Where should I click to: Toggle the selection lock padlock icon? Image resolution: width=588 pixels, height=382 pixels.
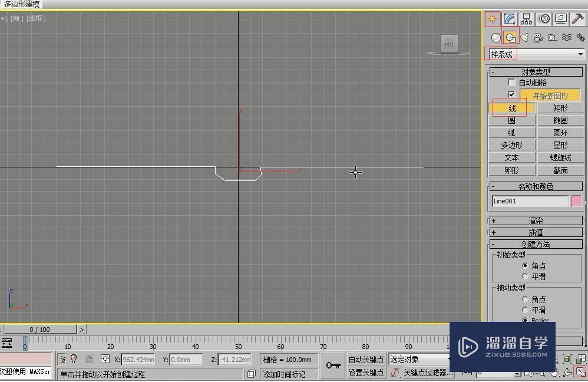click(x=89, y=359)
